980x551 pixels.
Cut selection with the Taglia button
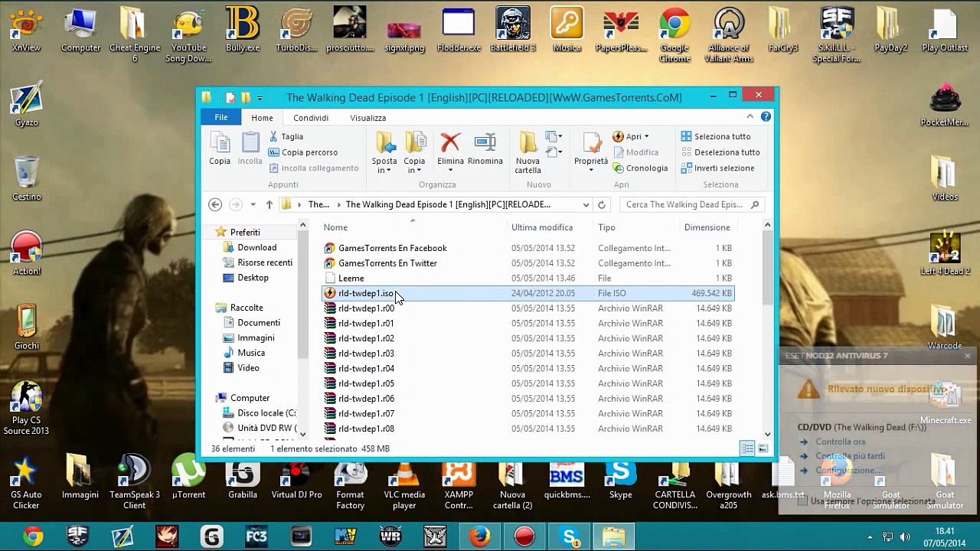tap(286, 136)
